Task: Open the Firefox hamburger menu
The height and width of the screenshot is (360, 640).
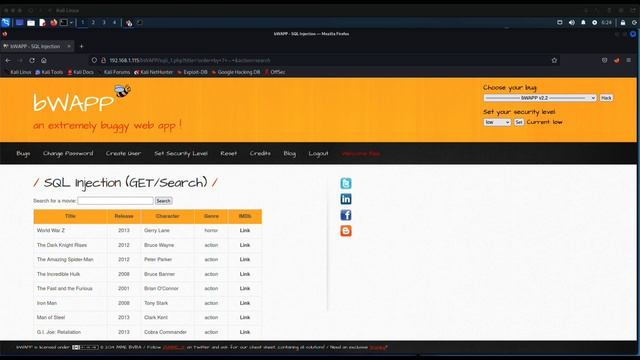Action: [629, 60]
